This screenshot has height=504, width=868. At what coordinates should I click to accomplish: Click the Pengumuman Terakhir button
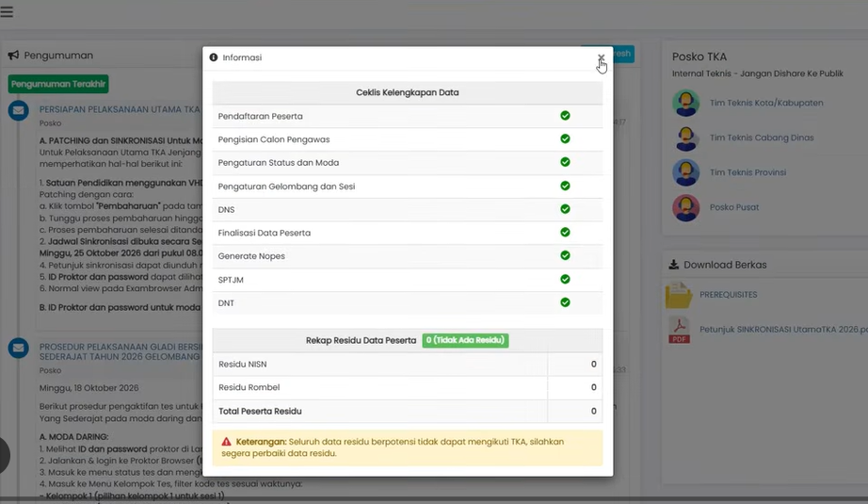click(58, 84)
